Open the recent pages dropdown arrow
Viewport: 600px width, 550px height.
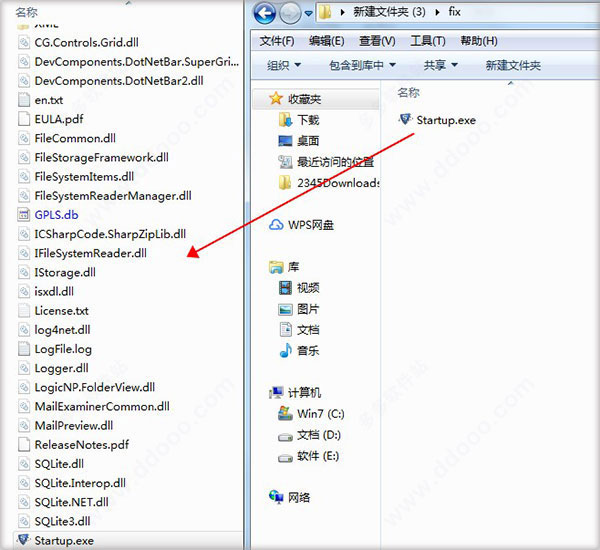[x=308, y=14]
